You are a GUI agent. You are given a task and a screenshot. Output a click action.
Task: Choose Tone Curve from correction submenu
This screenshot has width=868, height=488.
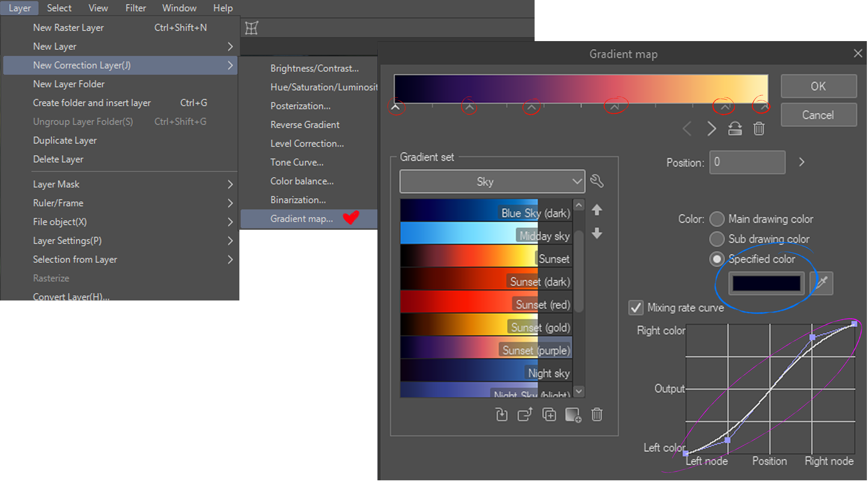(297, 162)
